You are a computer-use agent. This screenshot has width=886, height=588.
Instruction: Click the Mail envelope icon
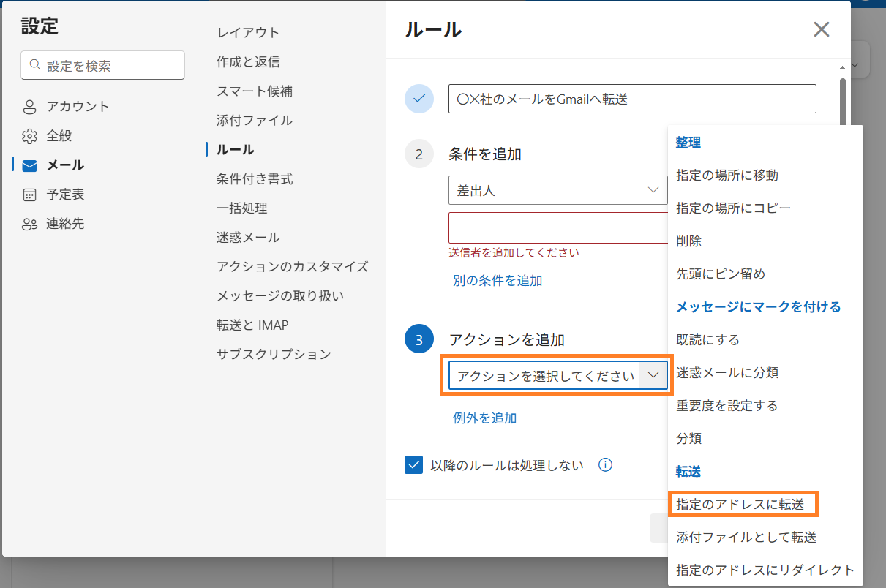coord(29,165)
